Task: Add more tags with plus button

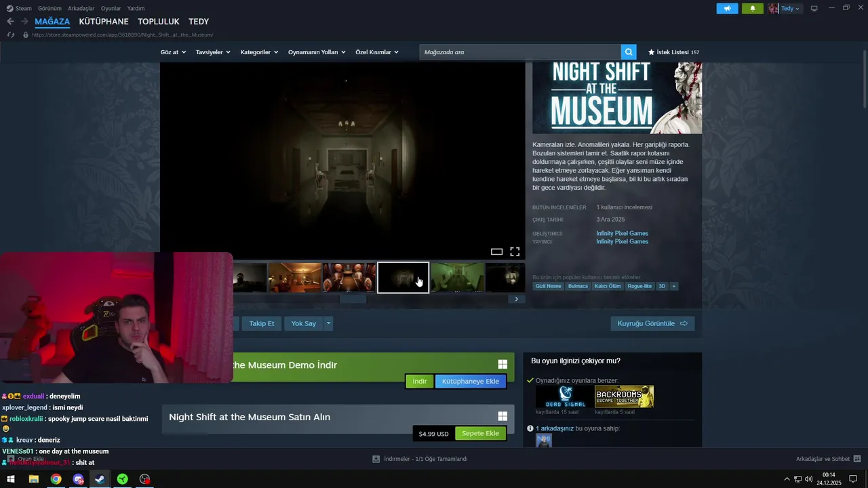Action: coord(673,286)
